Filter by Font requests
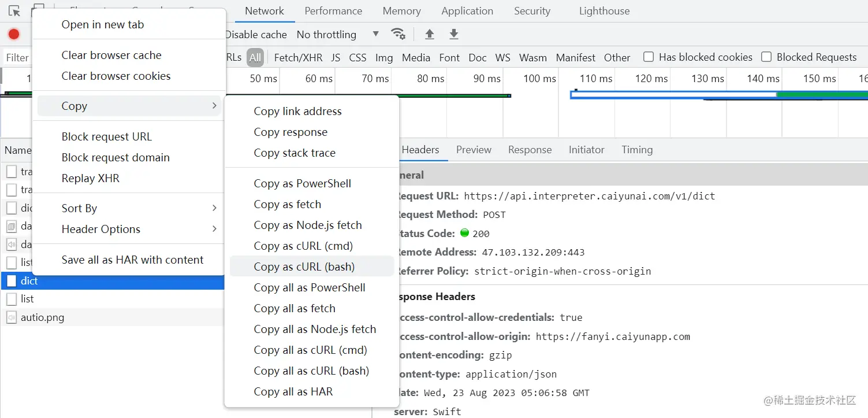 tap(449, 57)
